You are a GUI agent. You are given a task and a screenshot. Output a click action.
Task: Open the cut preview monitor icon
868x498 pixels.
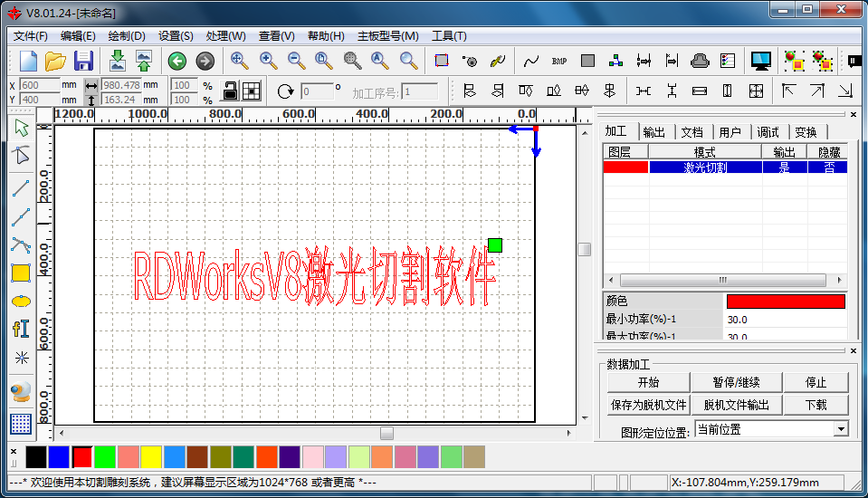point(760,61)
